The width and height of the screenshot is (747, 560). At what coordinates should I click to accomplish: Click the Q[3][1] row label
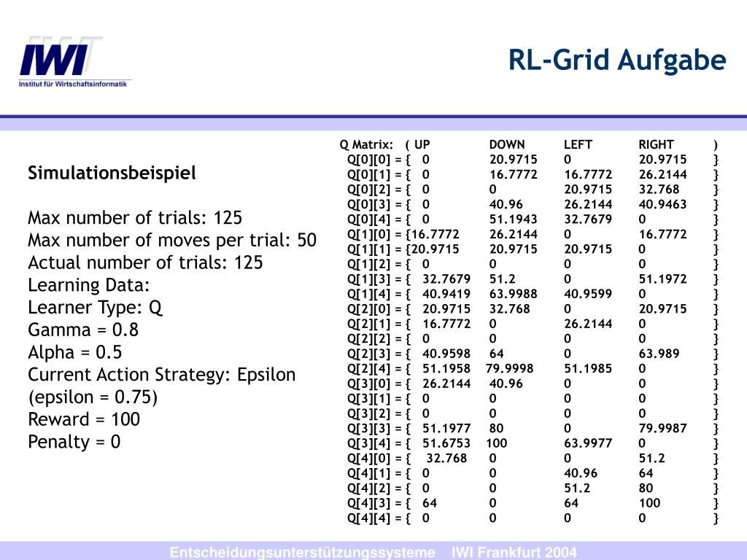[x=368, y=399]
